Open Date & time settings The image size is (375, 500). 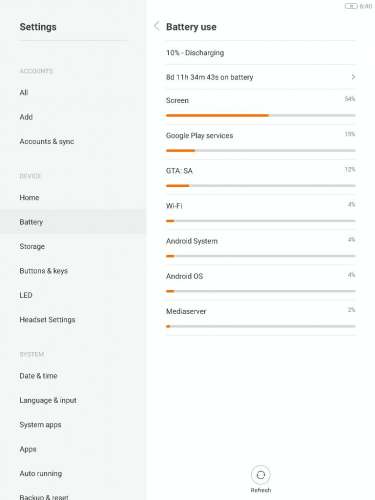(x=38, y=376)
